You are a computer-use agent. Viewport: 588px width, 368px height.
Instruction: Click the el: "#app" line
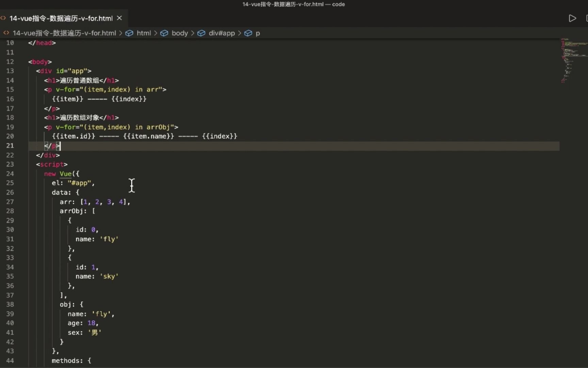[x=73, y=183]
